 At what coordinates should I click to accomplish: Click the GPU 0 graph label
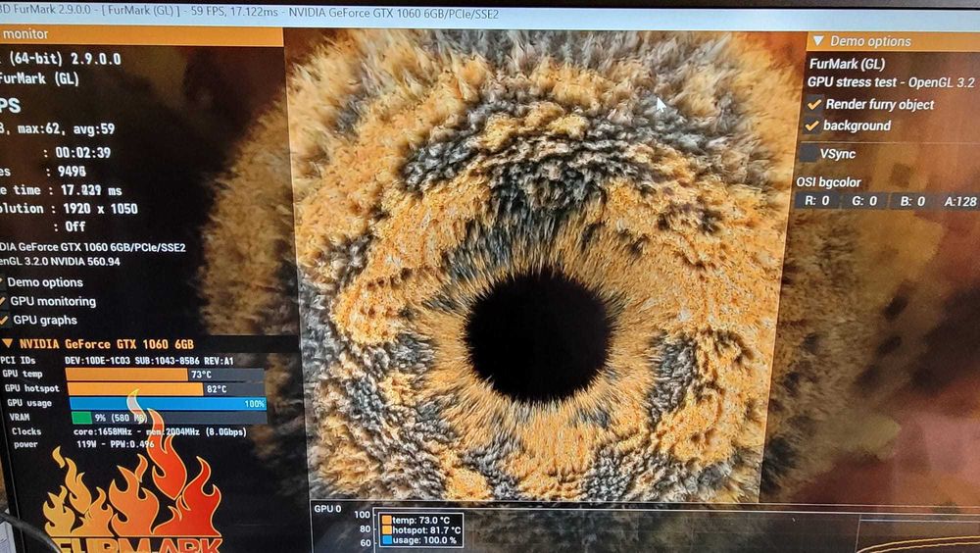click(x=327, y=509)
